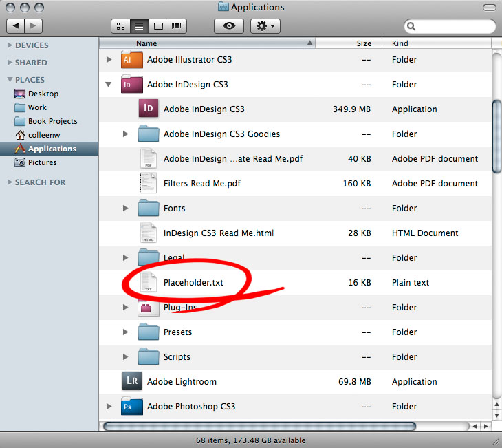The height and width of the screenshot is (448, 502).
Task: Click the Filters Read Me.pdf icon
Action: point(149,183)
